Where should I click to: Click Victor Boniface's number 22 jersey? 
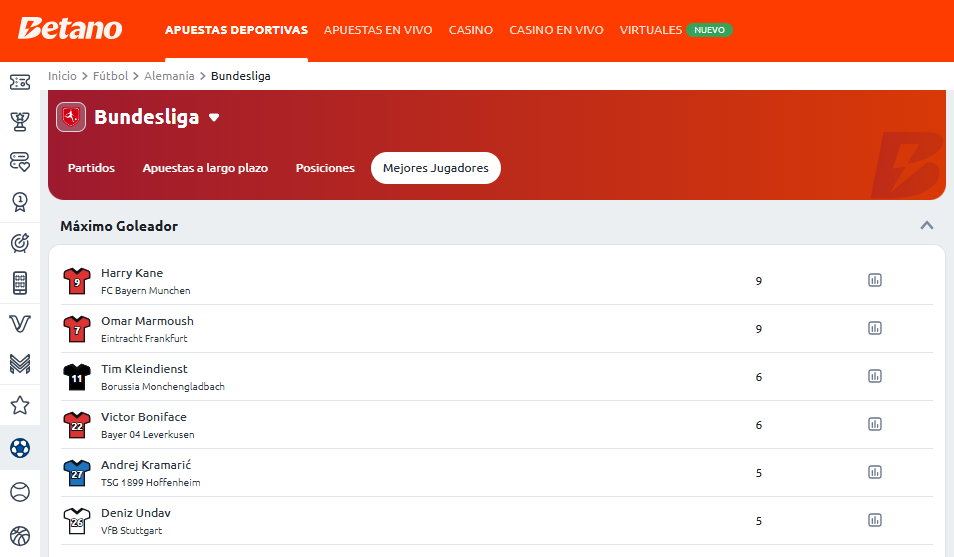[77, 426]
